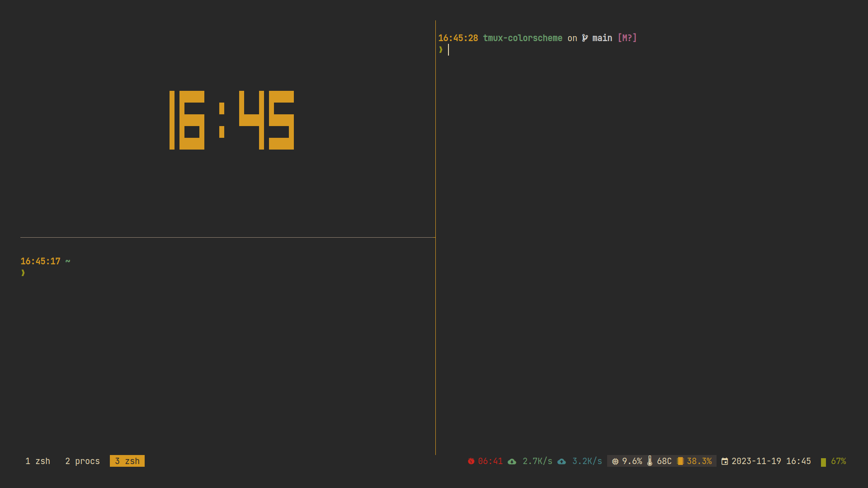Click the prompt arrow in tmux-colorscheme pane
Image resolution: width=868 pixels, height=488 pixels.
point(441,50)
